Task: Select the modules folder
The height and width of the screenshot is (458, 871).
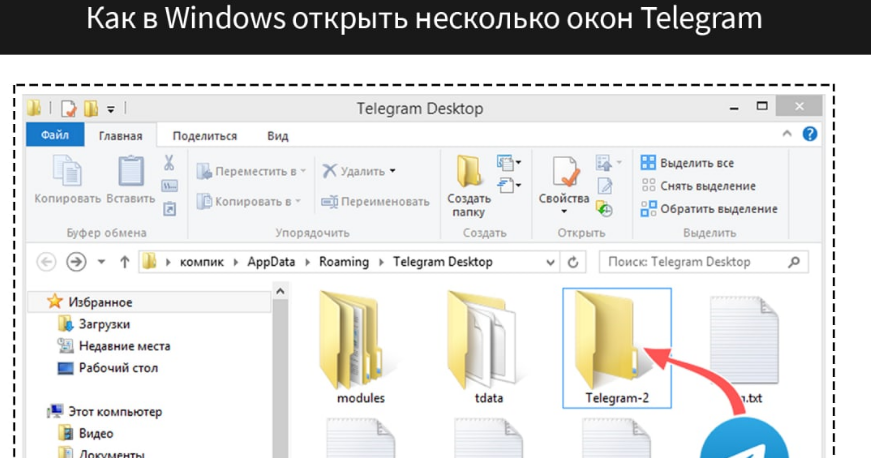Action: pos(361,348)
